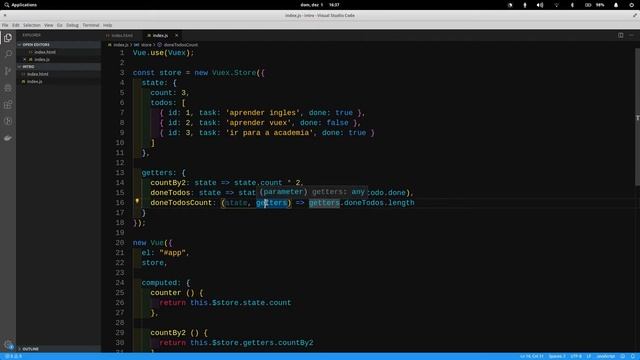
Task: Select index.js under Open Editors
Action: click(x=42, y=60)
